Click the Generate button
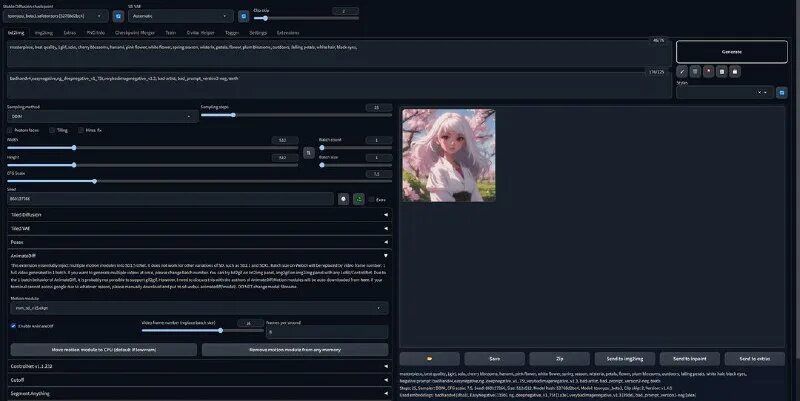The image size is (800, 401). tap(732, 52)
